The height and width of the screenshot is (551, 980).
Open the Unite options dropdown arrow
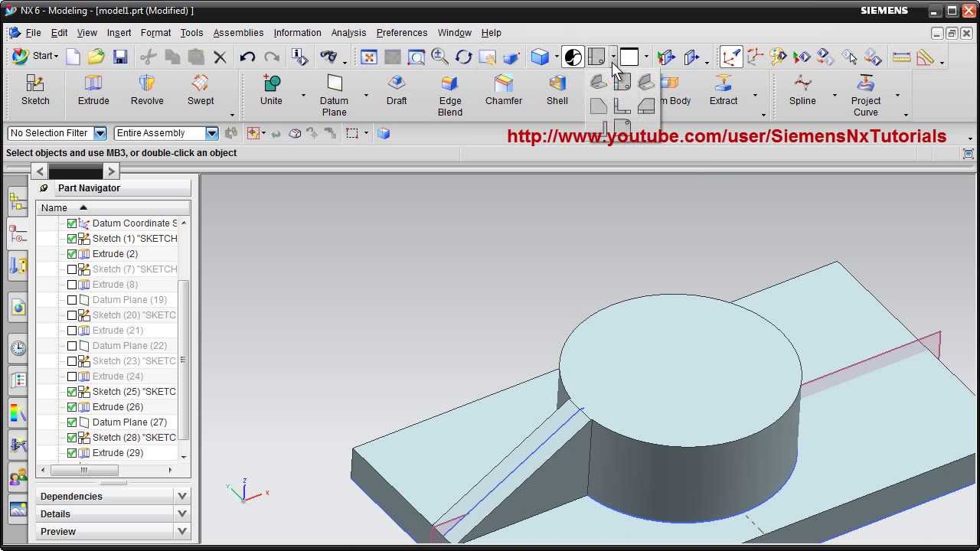(x=303, y=96)
